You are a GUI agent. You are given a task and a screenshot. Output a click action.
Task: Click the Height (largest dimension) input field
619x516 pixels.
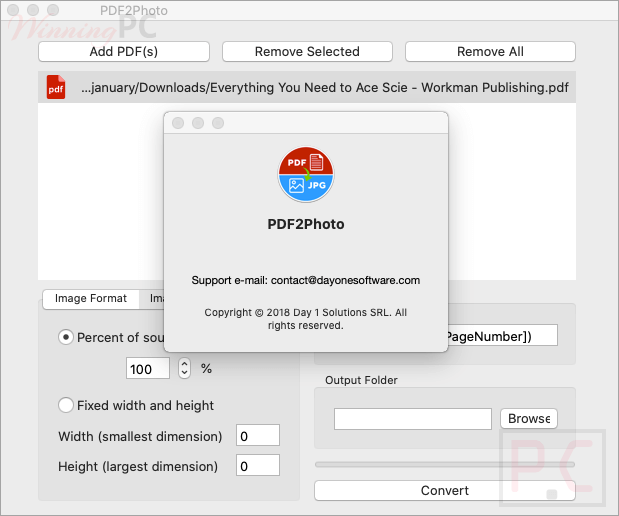coord(258,465)
